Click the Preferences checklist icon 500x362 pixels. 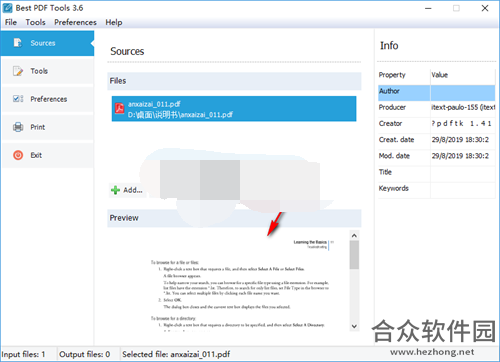(x=18, y=99)
